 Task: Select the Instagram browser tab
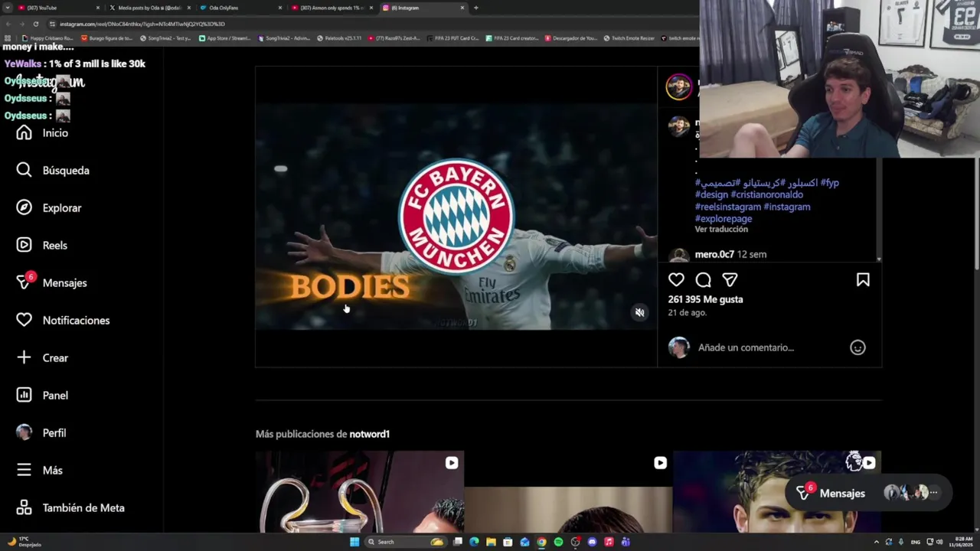(423, 8)
